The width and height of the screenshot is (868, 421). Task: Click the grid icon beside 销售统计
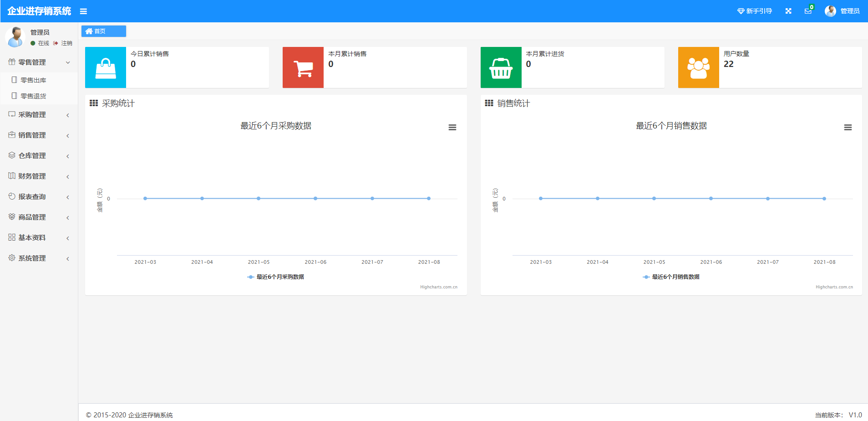489,103
